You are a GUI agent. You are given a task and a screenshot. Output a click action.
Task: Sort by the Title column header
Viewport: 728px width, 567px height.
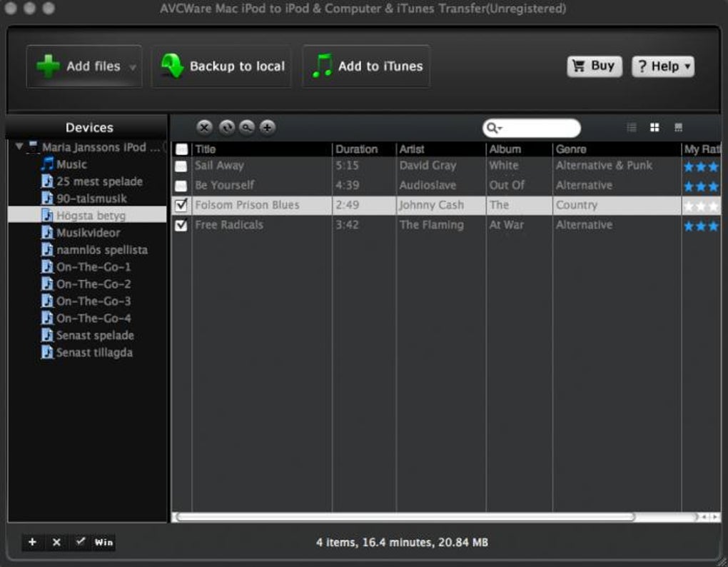(262, 149)
